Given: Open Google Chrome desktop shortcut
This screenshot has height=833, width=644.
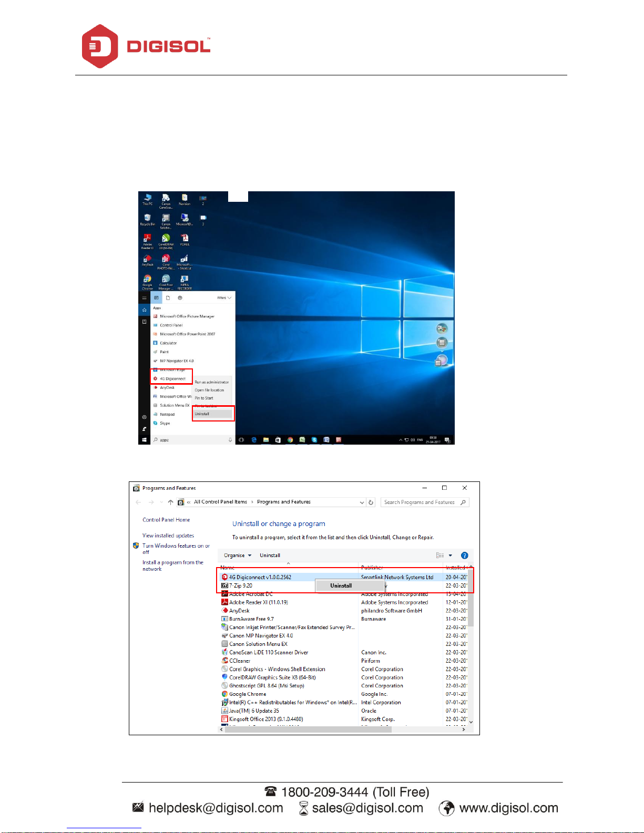Looking at the screenshot, I should pos(147,282).
